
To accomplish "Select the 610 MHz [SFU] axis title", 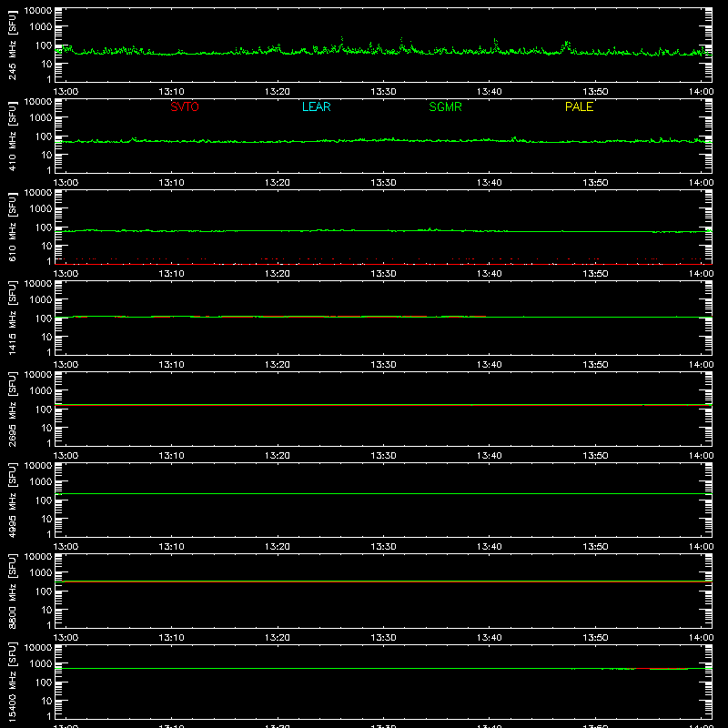I will click(x=13, y=227).
